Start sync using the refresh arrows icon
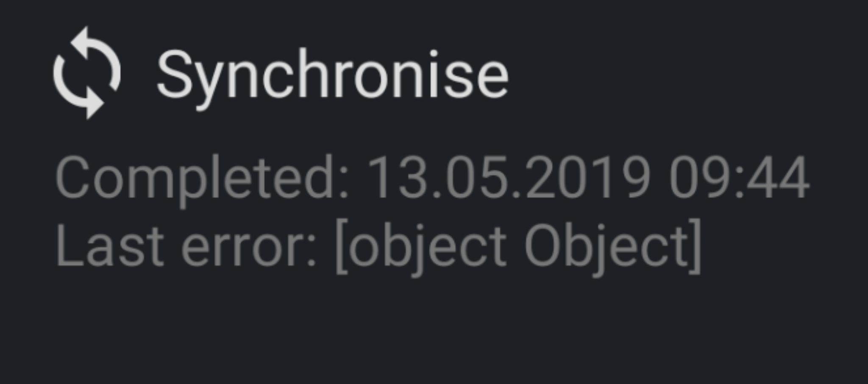Image resolution: width=868 pixels, height=384 pixels. (x=87, y=73)
